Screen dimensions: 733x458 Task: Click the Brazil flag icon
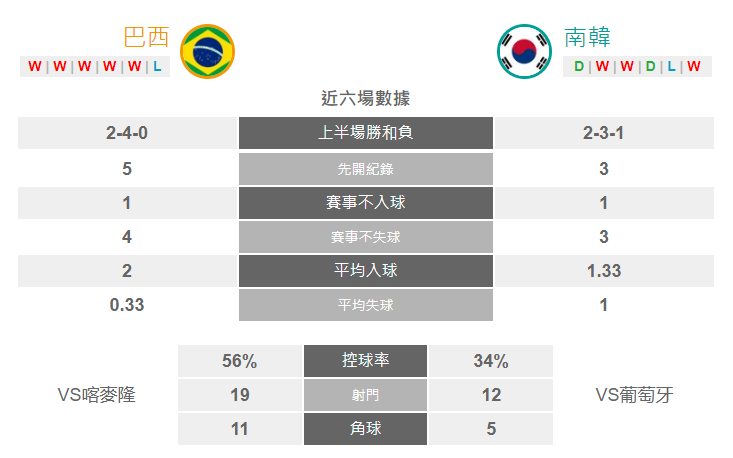pyautogui.click(x=207, y=51)
